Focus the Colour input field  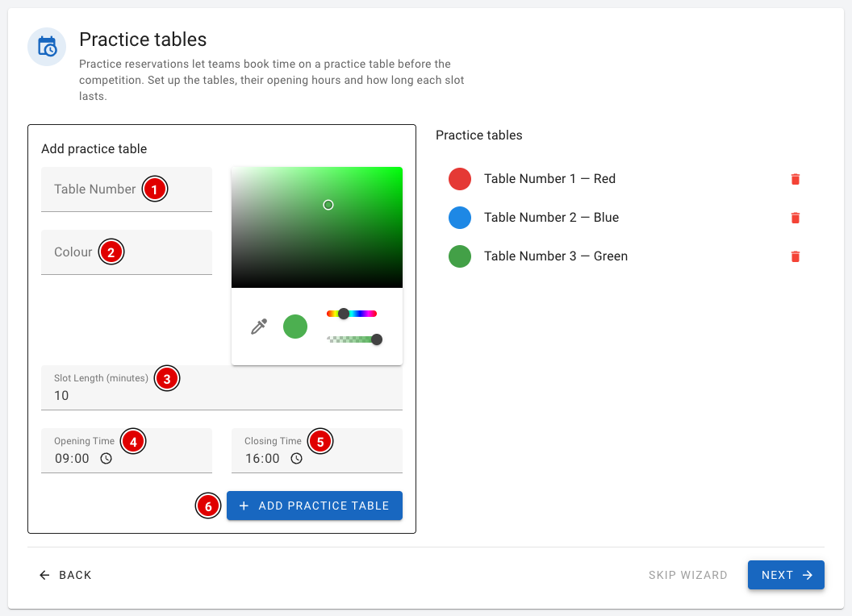point(127,252)
